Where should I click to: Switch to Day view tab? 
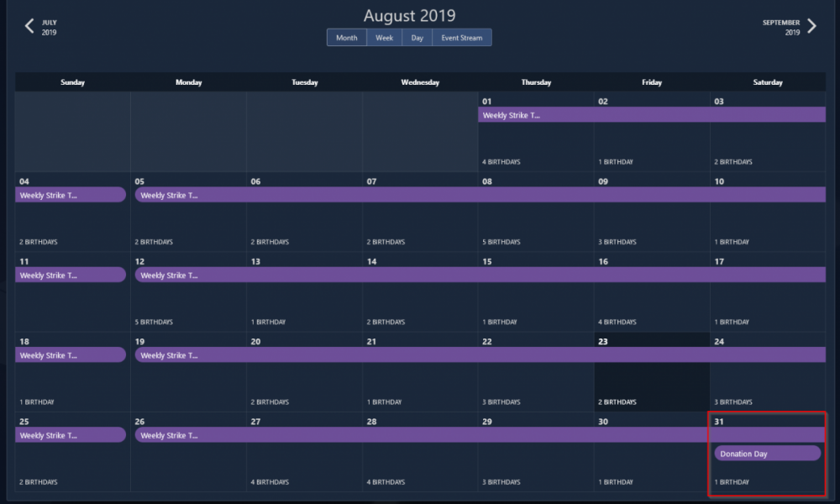point(417,38)
